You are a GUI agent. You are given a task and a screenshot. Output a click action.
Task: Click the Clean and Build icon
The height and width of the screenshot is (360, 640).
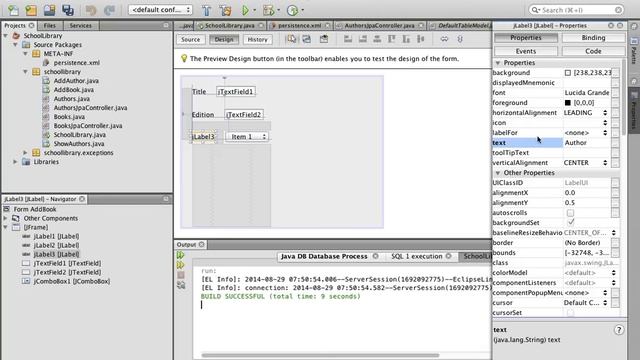[x=225, y=10]
